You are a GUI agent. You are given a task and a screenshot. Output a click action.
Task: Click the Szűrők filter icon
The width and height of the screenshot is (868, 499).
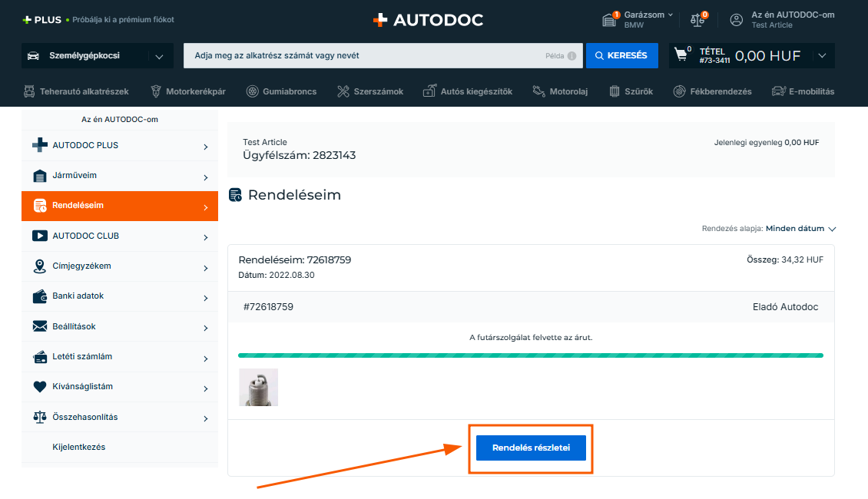(615, 91)
